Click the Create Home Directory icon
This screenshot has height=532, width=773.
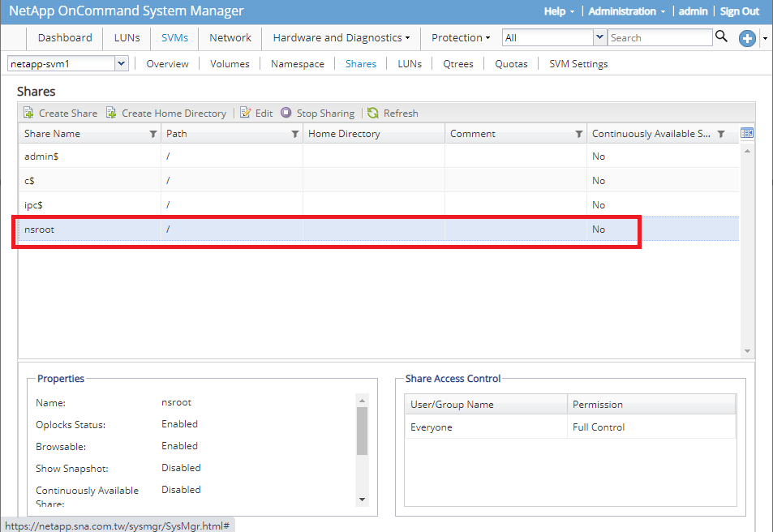pyautogui.click(x=112, y=113)
